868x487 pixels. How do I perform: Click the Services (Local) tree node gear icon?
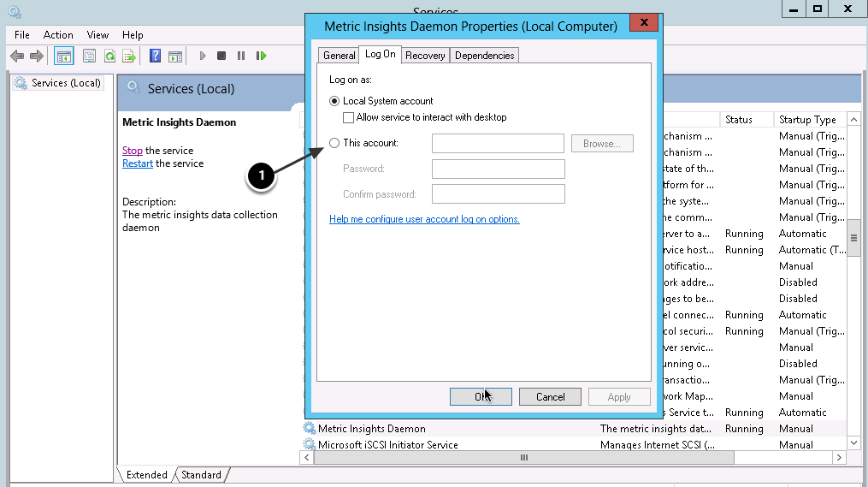[x=21, y=83]
